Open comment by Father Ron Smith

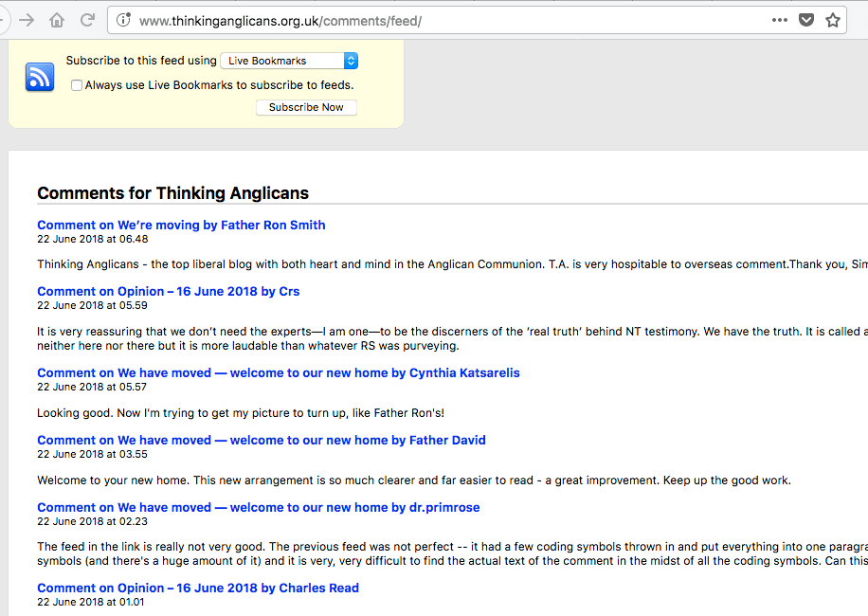[x=181, y=226]
